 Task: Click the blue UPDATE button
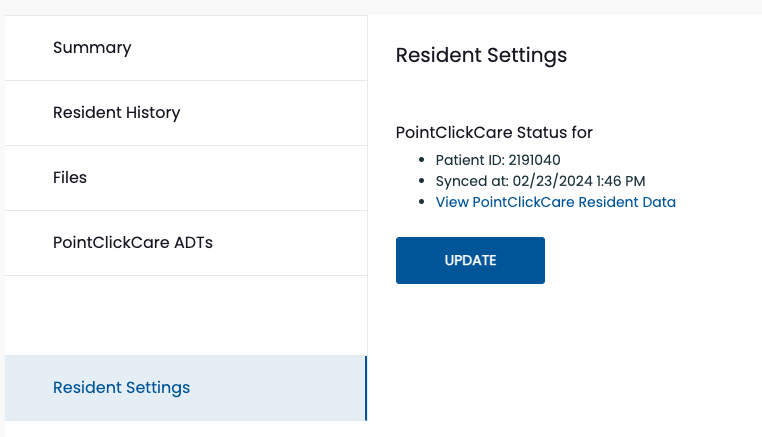[470, 261]
